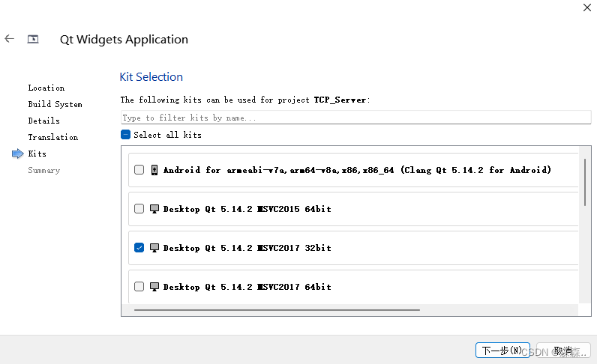Click the filter kits by name field

pos(355,118)
